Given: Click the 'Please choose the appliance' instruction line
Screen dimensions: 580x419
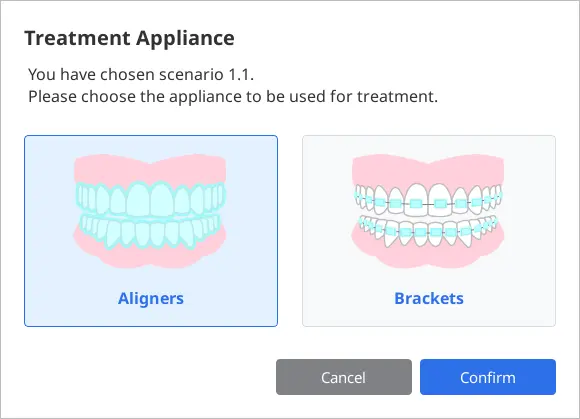Looking at the screenshot, I should [233, 97].
